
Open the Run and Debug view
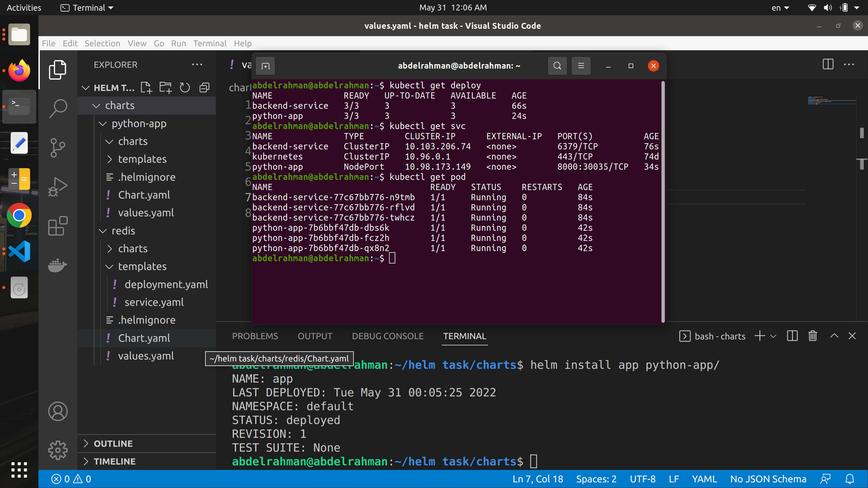58,186
